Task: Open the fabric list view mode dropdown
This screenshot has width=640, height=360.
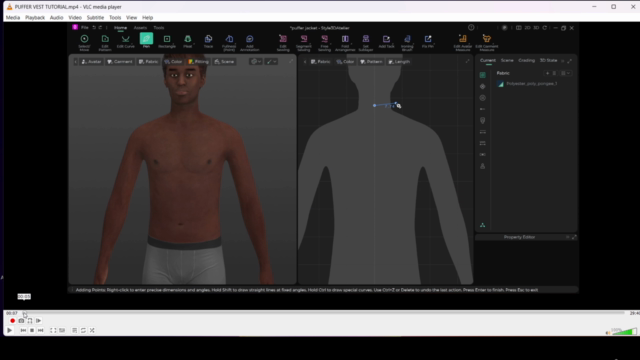Action: [x=565, y=73]
